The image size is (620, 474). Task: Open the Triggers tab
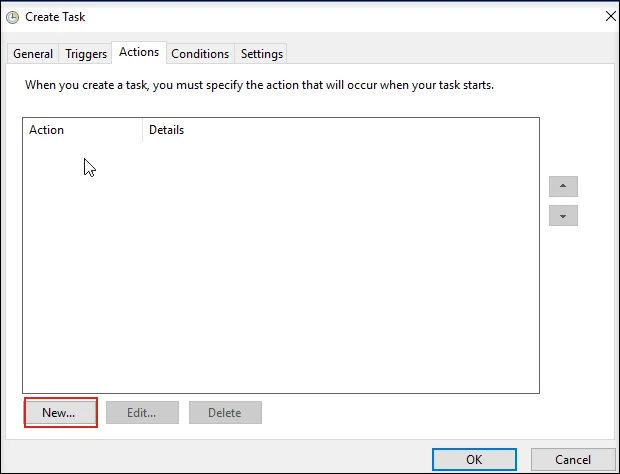(x=86, y=54)
